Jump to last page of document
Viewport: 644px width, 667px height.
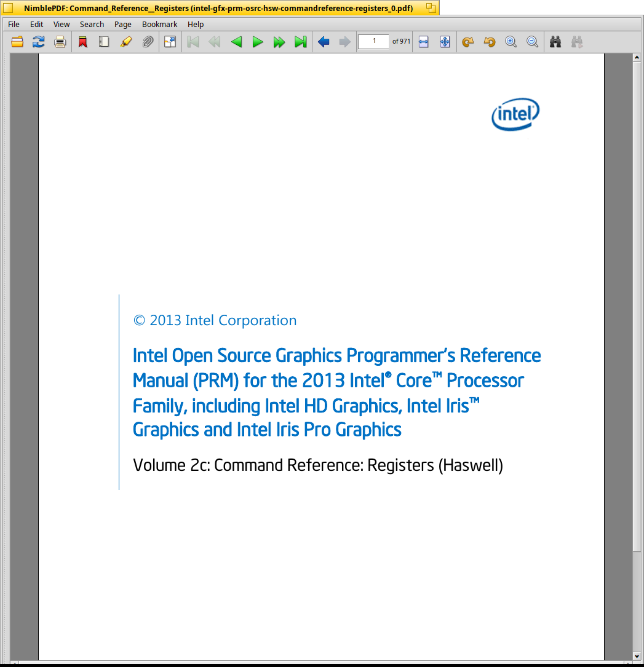click(x=301, y=42)
